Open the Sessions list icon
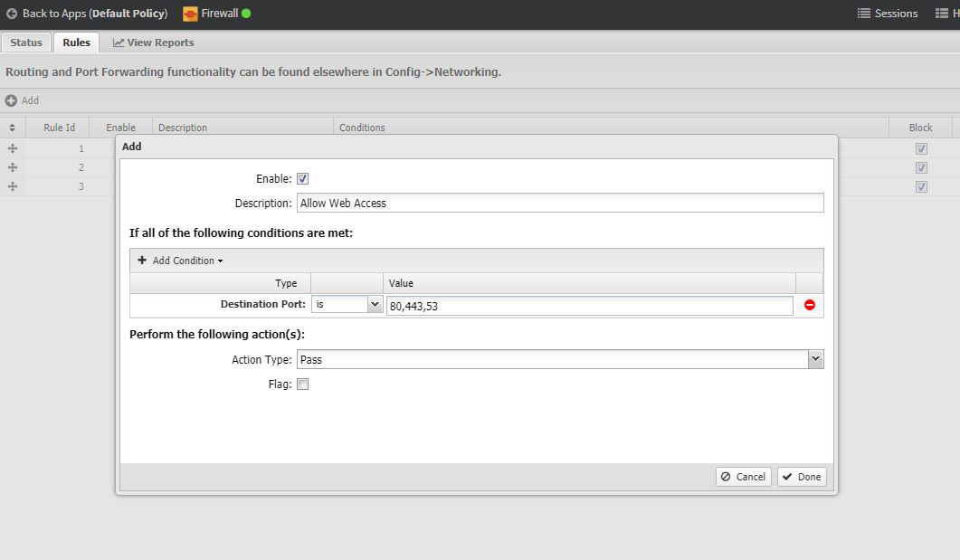Screen dimensions: 960x560 pos(863,14)
